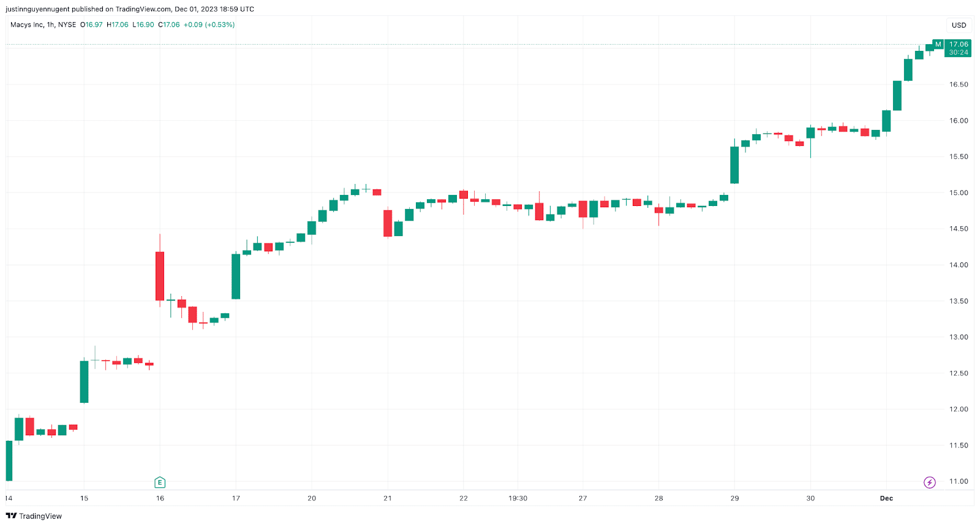Click the green M symbol price tag
Viewport: 980px width, 526px height.
pyautogui.click(x=938, y=44)
